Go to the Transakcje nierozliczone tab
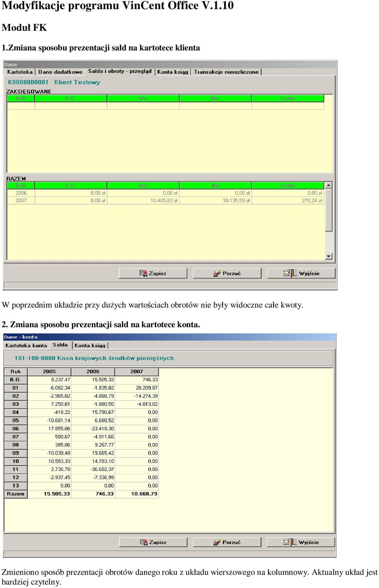The width and height of the screenshot is (379, 588). [x=226, y=72]
